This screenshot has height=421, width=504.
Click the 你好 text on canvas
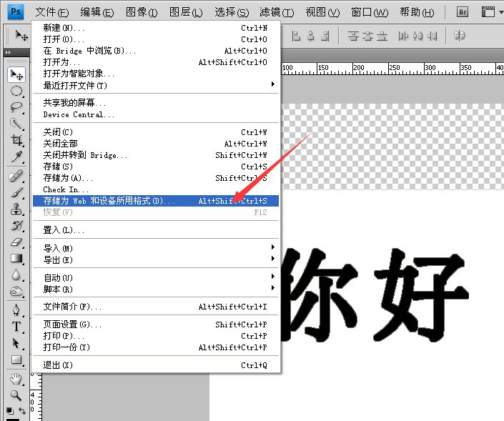tap(375, 295)
